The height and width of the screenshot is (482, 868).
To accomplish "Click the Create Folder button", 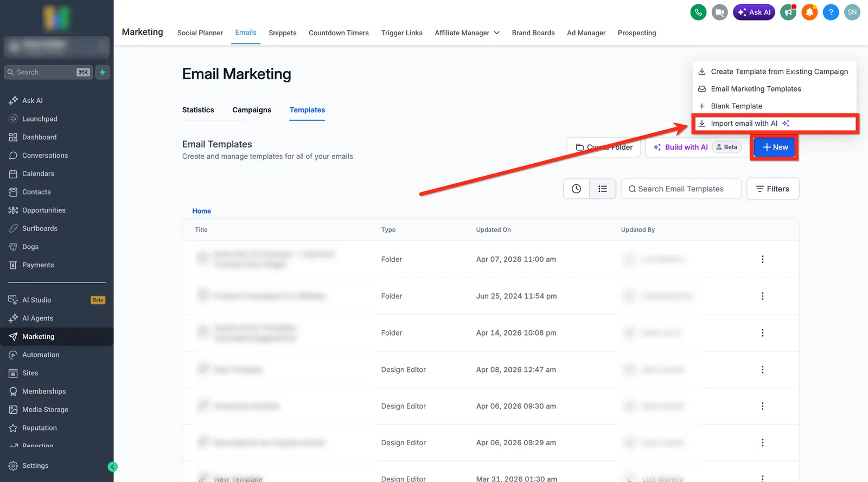I will coord(604,147).
